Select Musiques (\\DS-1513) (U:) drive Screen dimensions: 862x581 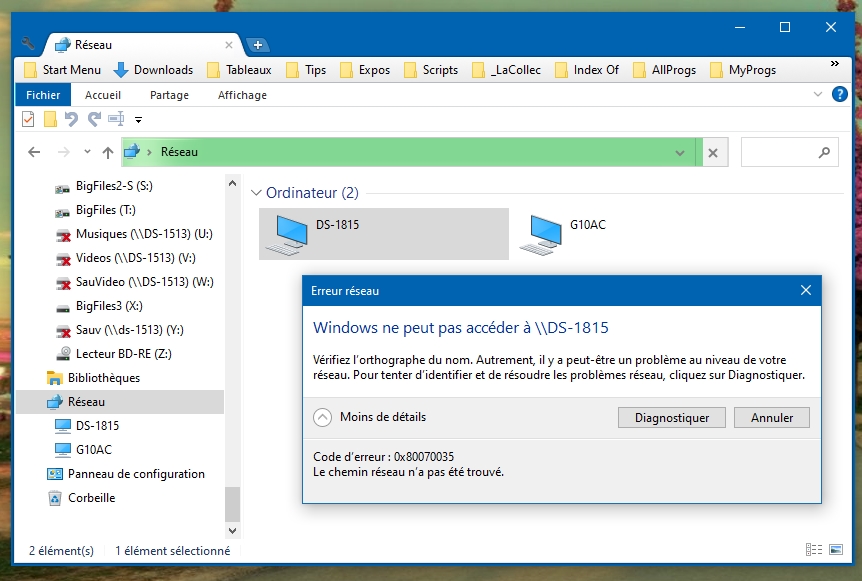144,234
